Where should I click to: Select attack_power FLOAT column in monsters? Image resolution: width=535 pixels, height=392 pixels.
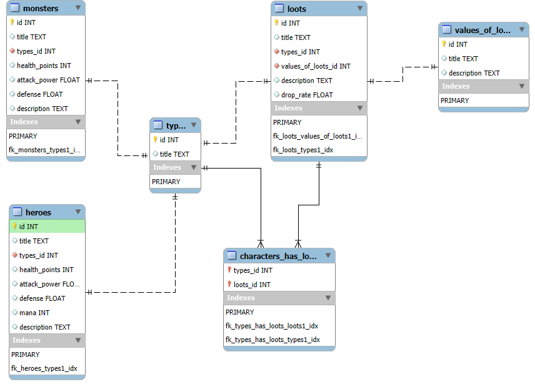pos(47,80)
